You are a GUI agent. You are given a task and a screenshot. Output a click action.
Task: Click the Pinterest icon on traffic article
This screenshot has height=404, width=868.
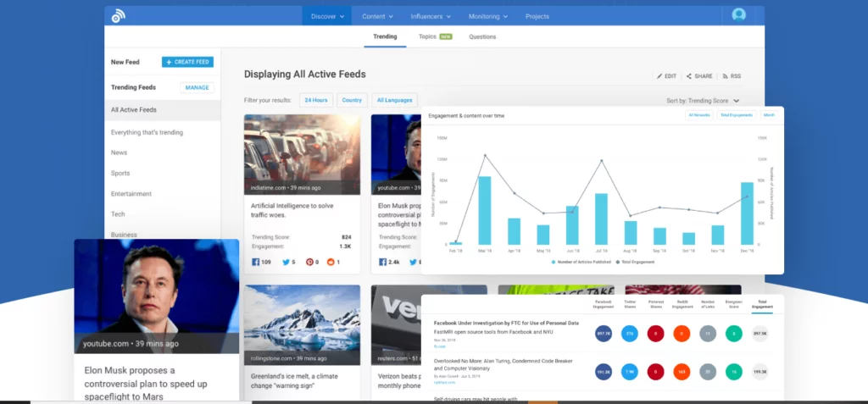(309, 262)
